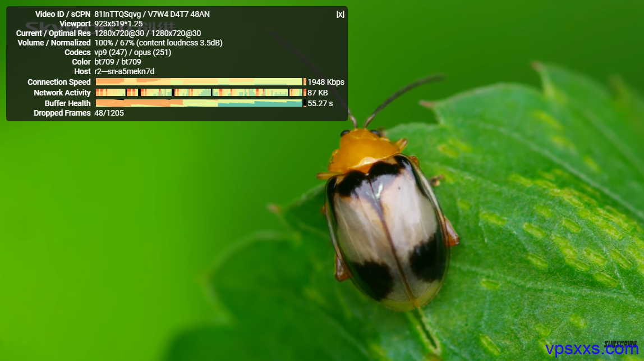Click the color value bt709 / bt709

pos(117,62)
